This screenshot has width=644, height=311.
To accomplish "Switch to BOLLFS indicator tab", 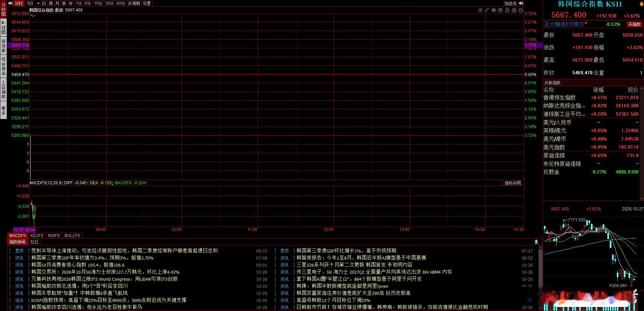I will coord(72,236).
